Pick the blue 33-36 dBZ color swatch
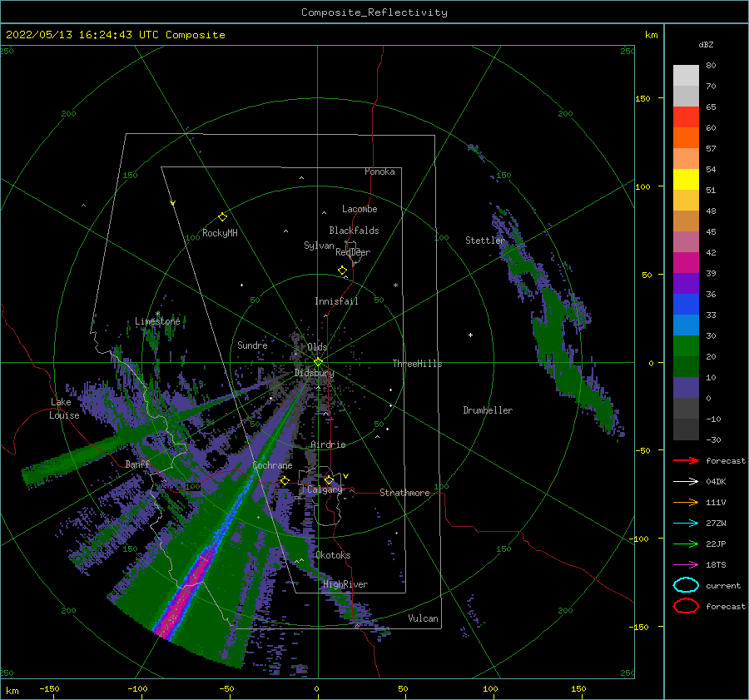This screenshot has height=700, width=749. (686, 305)
